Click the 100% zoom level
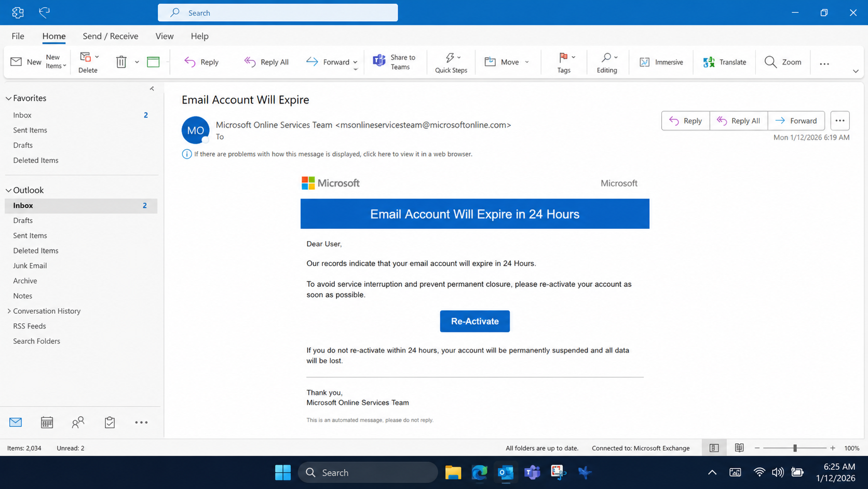Viewport: 868px width, 489px height. tap(852, 448)
